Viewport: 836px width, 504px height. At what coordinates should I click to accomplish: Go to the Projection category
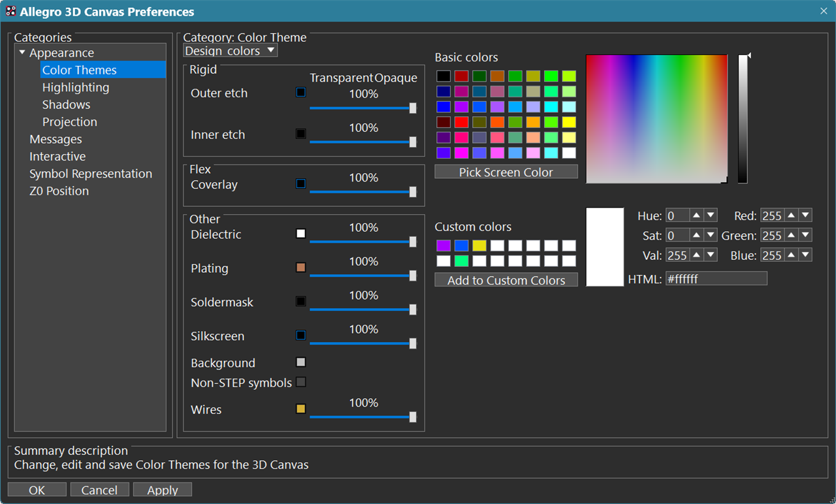pos(69,121)
